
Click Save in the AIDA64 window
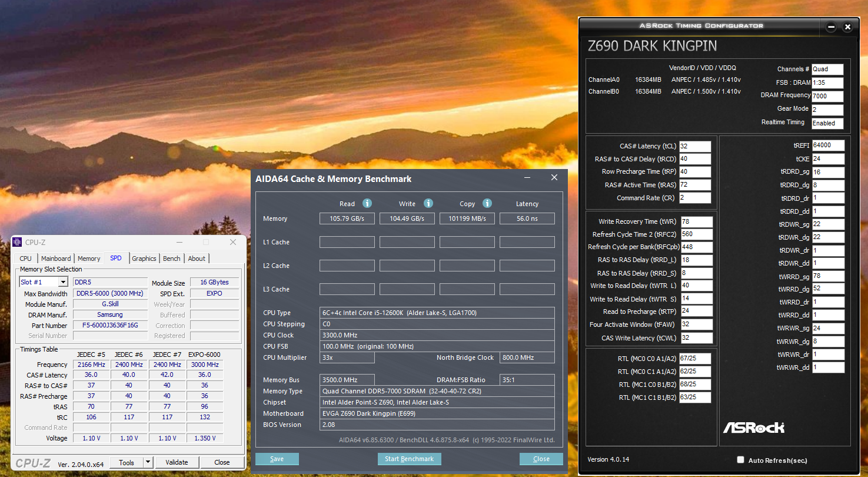[277, 459]
